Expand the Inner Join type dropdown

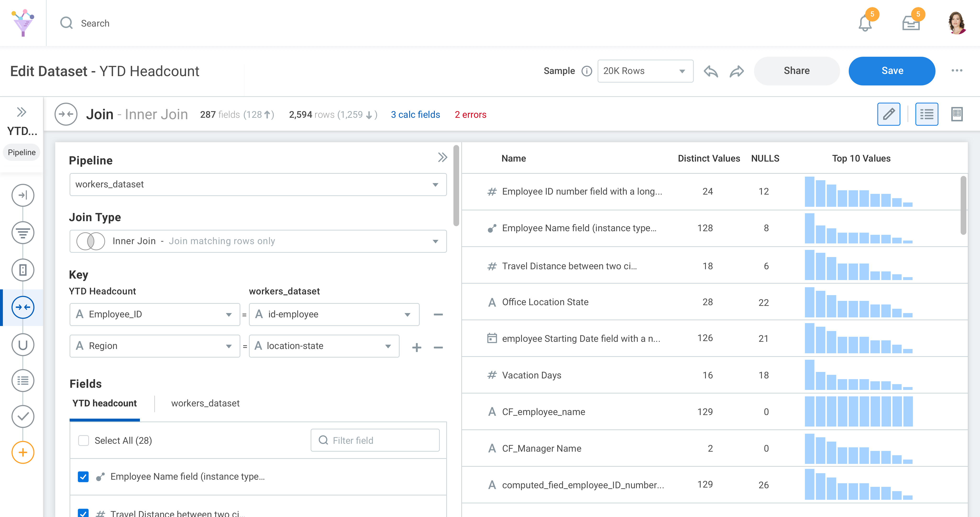click(258, 241)
